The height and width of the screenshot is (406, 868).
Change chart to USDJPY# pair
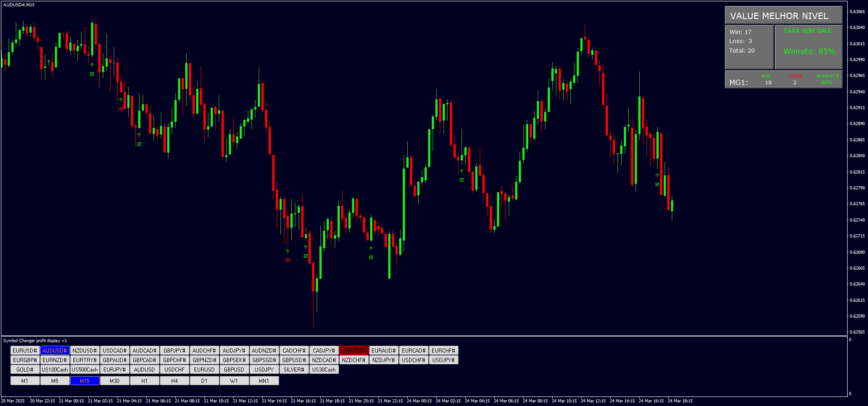click(443, 360)
